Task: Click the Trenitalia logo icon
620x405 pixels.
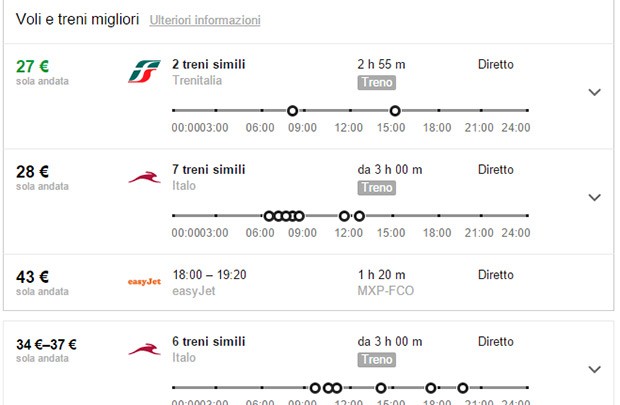Action: (x=144, y=71)
